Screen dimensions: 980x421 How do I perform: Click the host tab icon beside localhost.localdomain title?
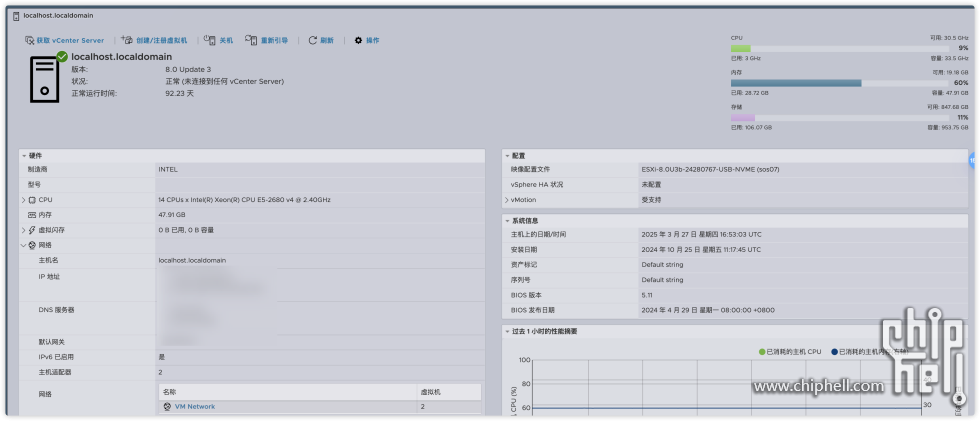coord(16,16)
